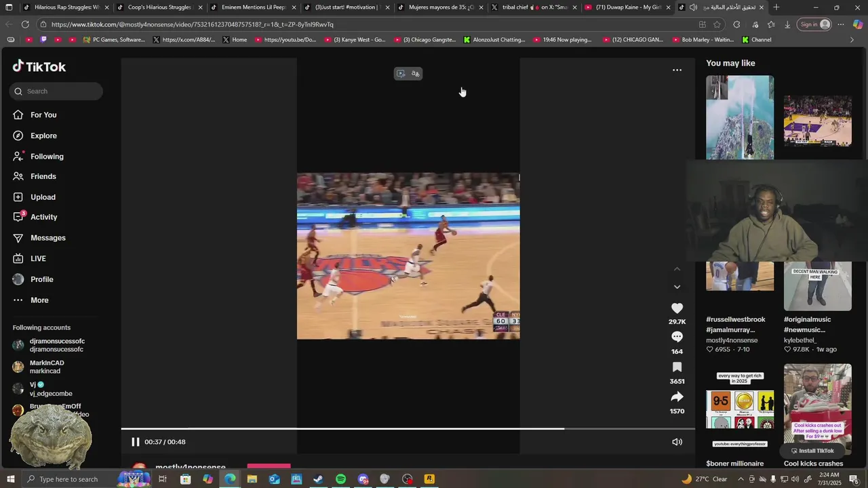The image size is (868, 488).
Task: Switch to Eminem Mentions Lil Peep tab
Action: click(252, 7)
